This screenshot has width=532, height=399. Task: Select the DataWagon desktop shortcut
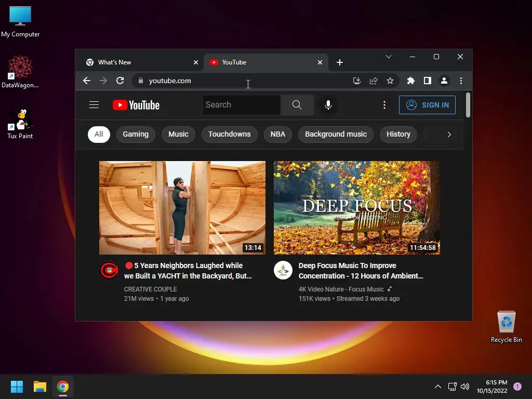[20, 72]
